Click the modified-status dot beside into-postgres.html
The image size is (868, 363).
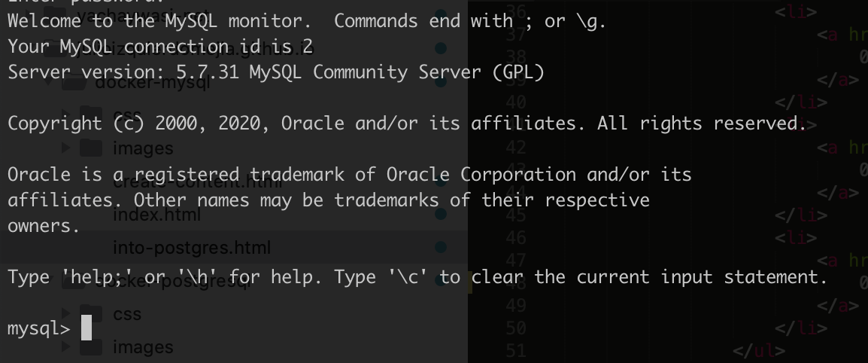pyautogui.click(x=441, y=247)
